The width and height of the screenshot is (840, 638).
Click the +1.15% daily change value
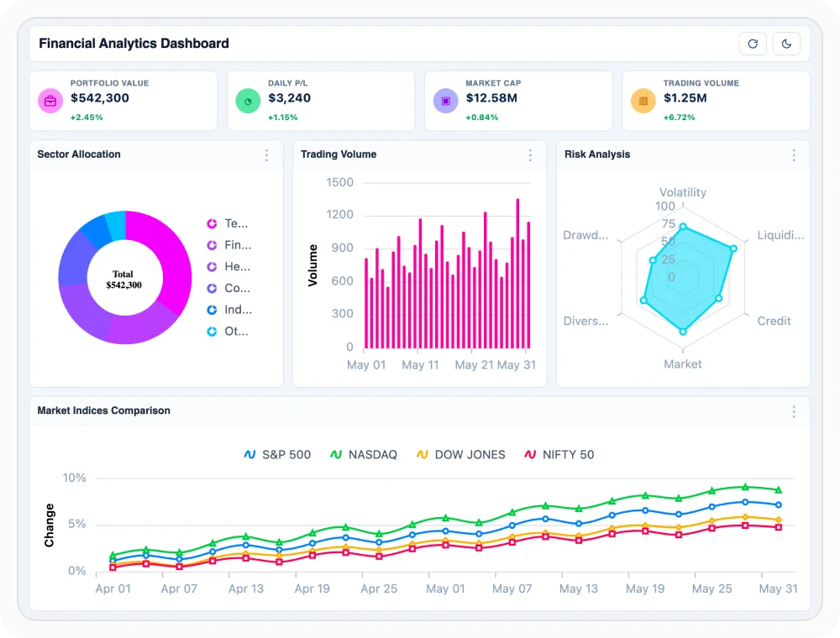click(x=283, y=118)
